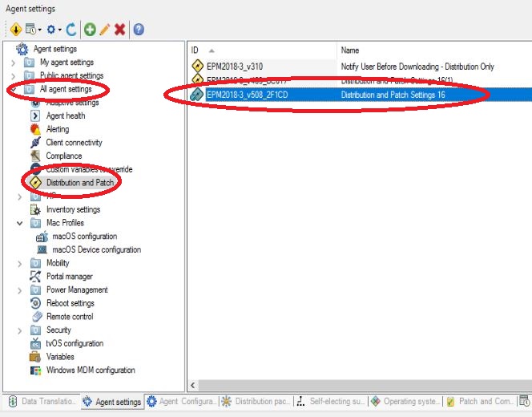Click the Refresh toolbar icon
The width and height of the screenshot is (532, 417).
(x=71, y=29)
